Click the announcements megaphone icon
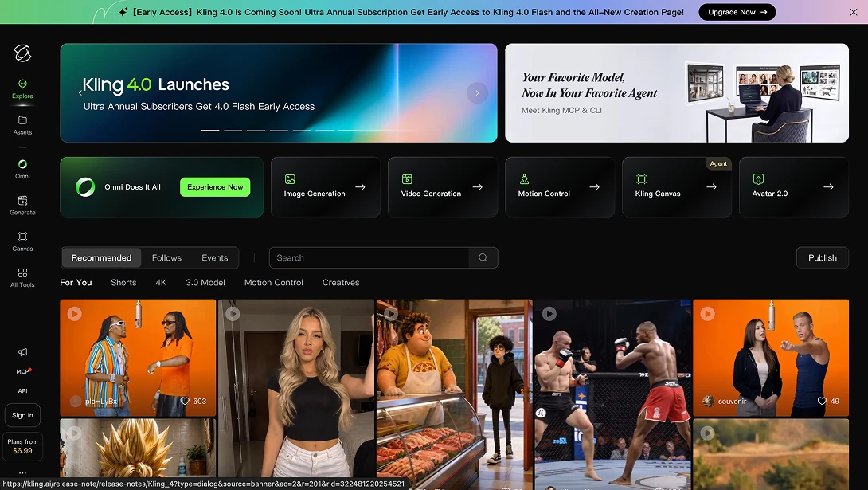The height and width of the screenshot is (490, 868). 23,352
